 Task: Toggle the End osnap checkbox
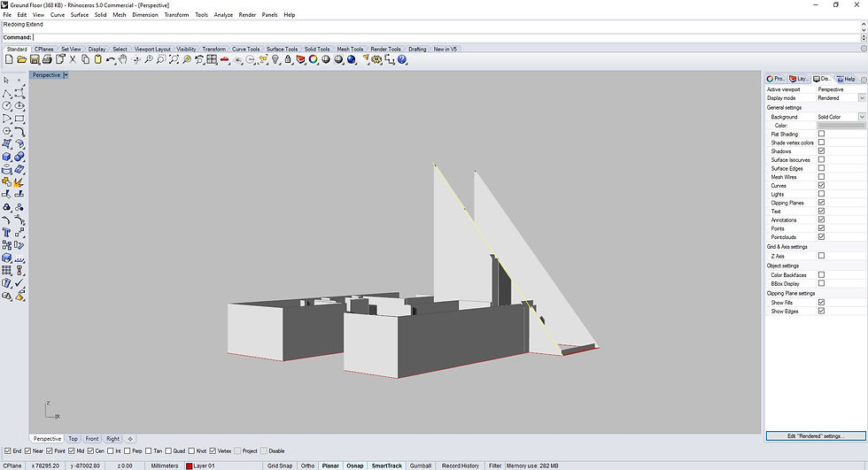[8, 451]
